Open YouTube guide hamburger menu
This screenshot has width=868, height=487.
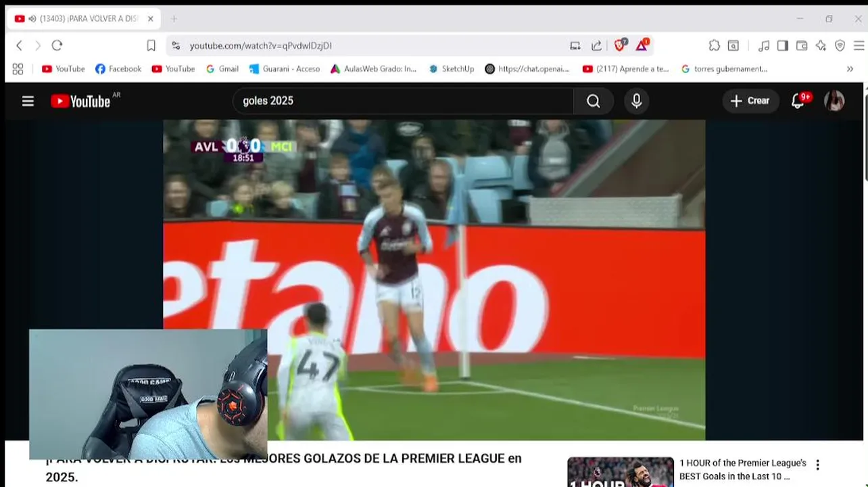(28, 101)
